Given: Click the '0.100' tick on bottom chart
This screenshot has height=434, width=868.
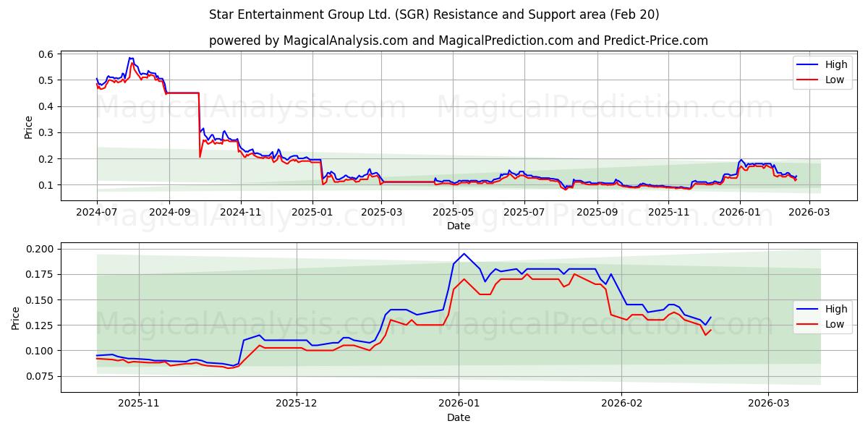Looking at the screenshot, I should tap(40, 351).
